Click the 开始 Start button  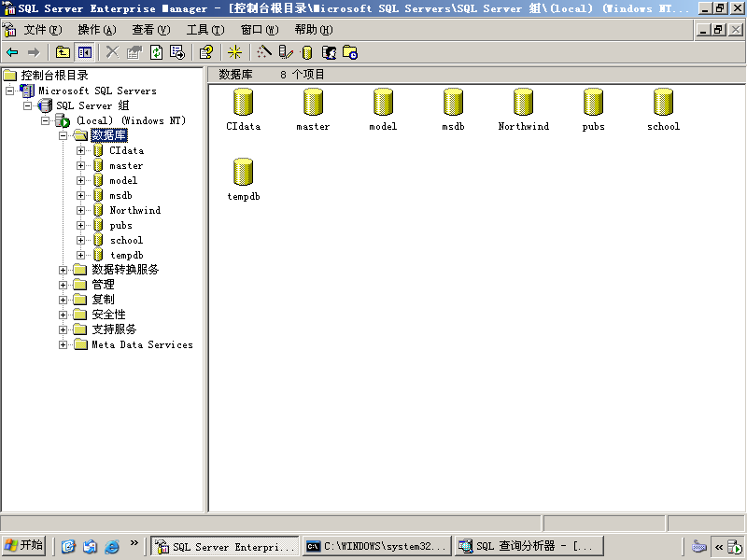tap(24, 546)
